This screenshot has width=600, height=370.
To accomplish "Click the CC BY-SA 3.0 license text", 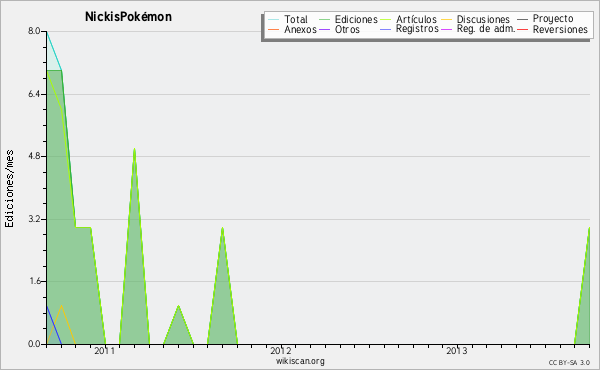I will click(x=569, y=363).
